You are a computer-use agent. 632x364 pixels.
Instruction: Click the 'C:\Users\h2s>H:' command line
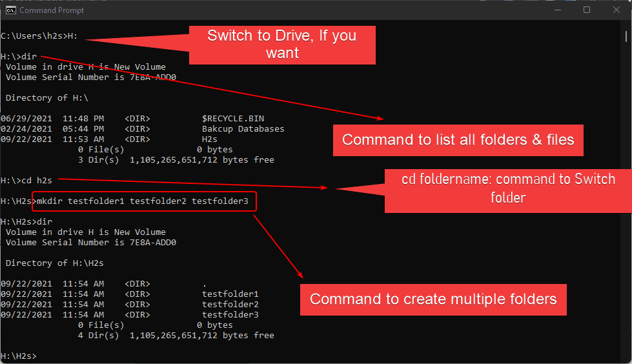(39, 36)
